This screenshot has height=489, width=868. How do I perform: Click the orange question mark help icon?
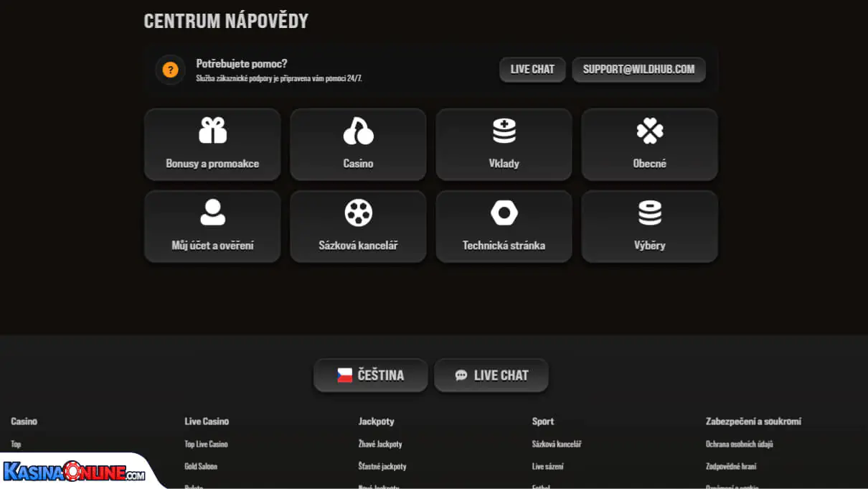click(170, 70)
